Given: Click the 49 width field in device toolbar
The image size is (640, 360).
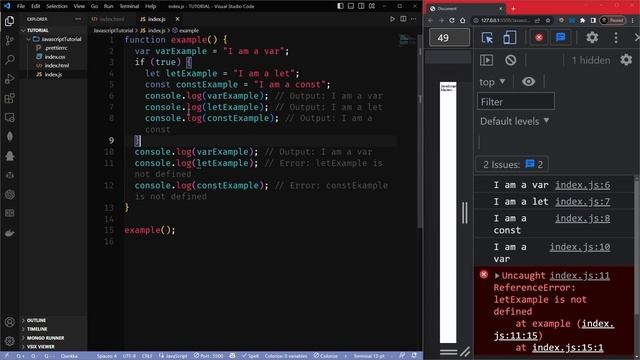Looking at the screenshot, I should (449, 38).
